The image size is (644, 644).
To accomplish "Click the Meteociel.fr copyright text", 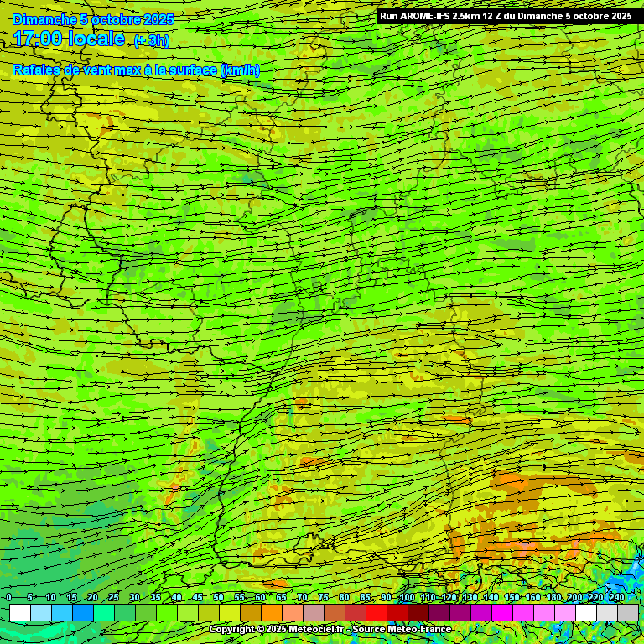I will tap(276, 629).
